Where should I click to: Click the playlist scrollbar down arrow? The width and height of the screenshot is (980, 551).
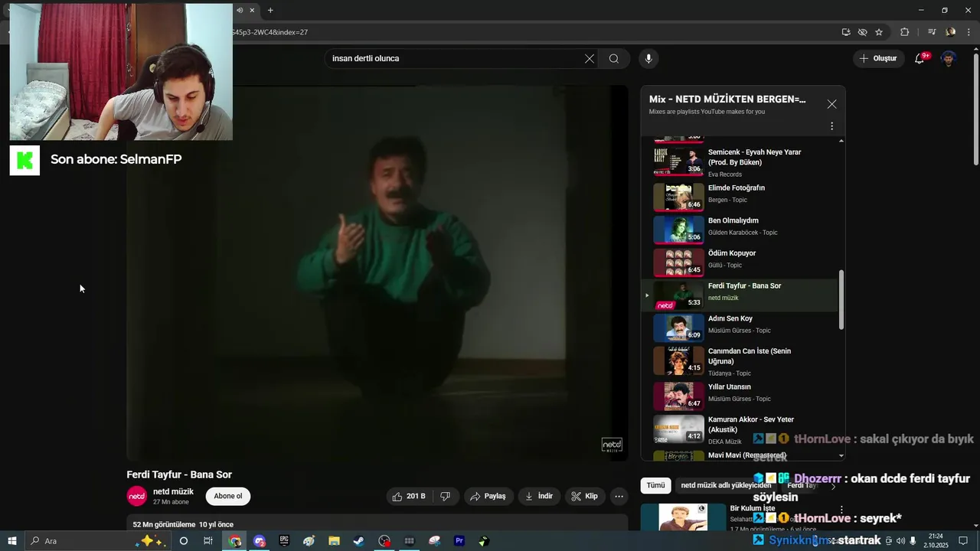842,455
